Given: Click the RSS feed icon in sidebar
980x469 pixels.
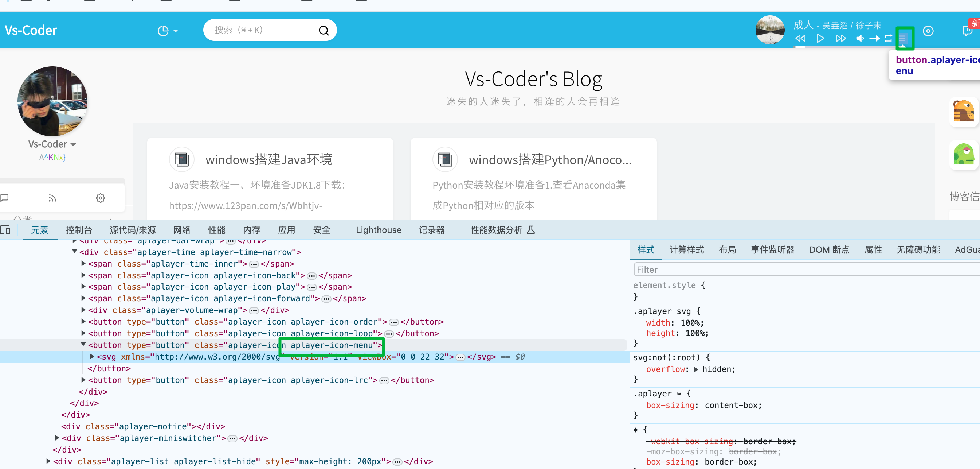Looking at the screenshot, I should pos(52,198).
